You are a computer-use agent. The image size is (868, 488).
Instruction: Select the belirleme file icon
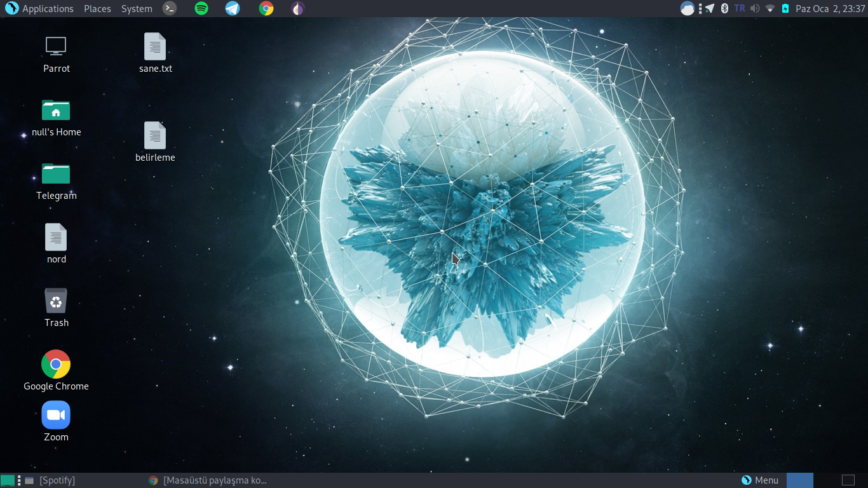pyautogui.click(x=155, y=135)
